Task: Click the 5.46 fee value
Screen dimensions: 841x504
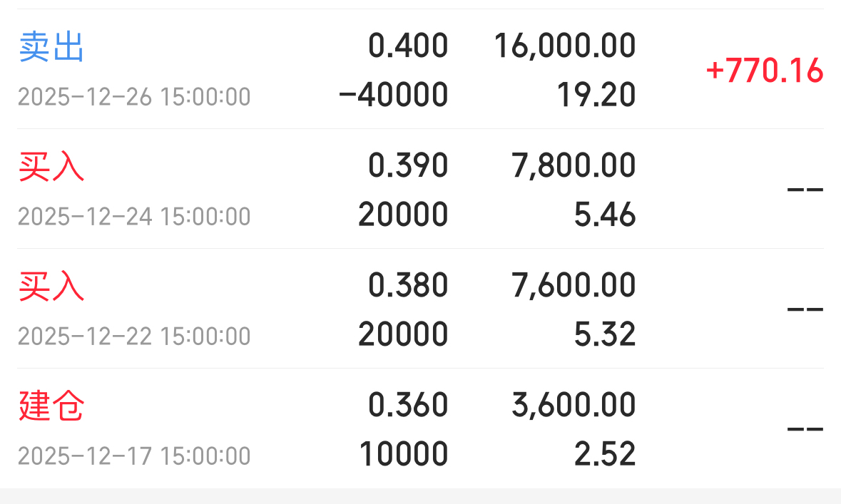Action: (x=605, y=215)
